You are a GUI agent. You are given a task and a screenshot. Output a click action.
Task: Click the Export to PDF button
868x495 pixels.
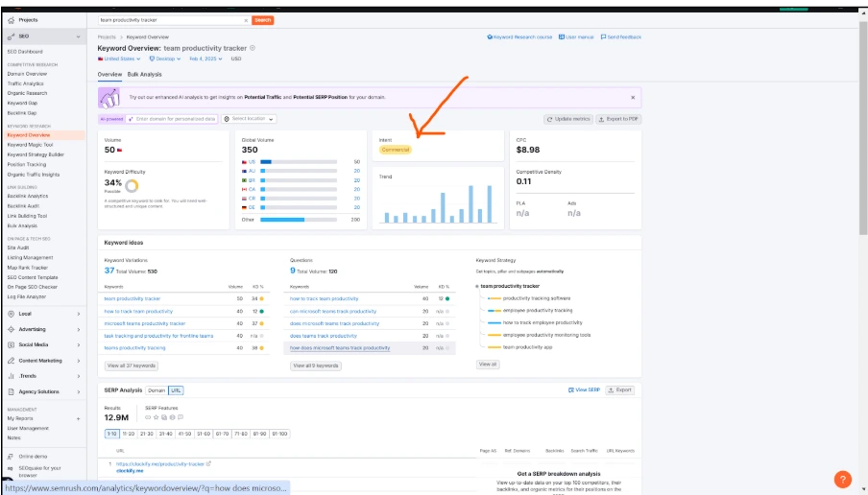pos(619,119)
